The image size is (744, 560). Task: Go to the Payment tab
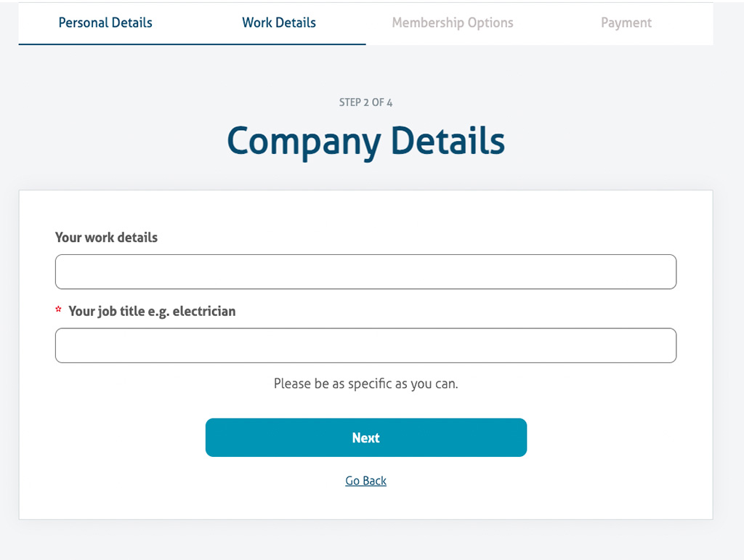[x=626, y=23]
